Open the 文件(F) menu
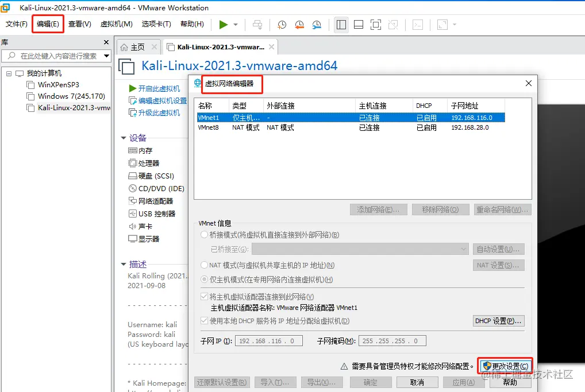 click(17, 24)
